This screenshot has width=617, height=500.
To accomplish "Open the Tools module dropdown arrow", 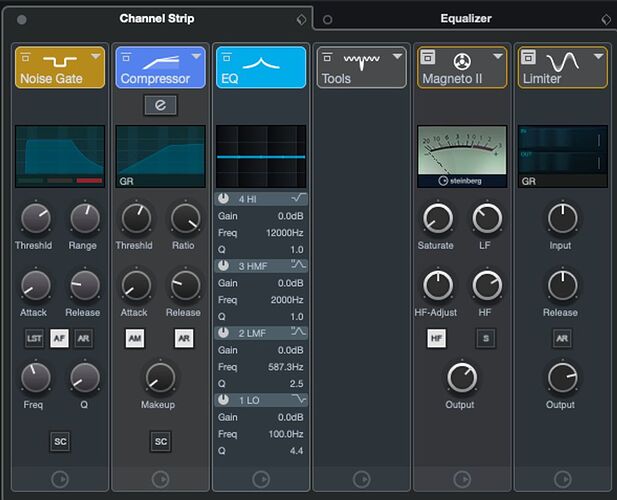I will click(397, 57).
